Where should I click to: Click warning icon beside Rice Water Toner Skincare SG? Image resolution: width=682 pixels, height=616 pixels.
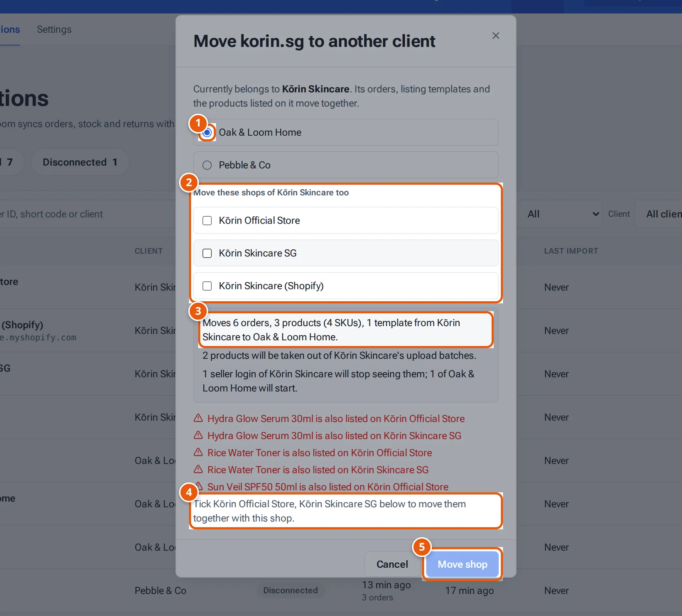198,469
